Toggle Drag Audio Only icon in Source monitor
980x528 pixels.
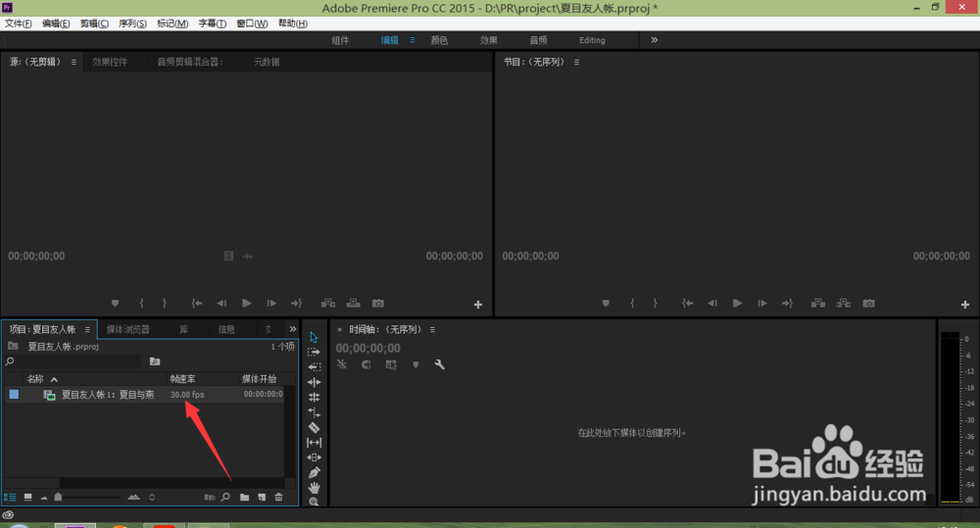[x=248, y=257]
